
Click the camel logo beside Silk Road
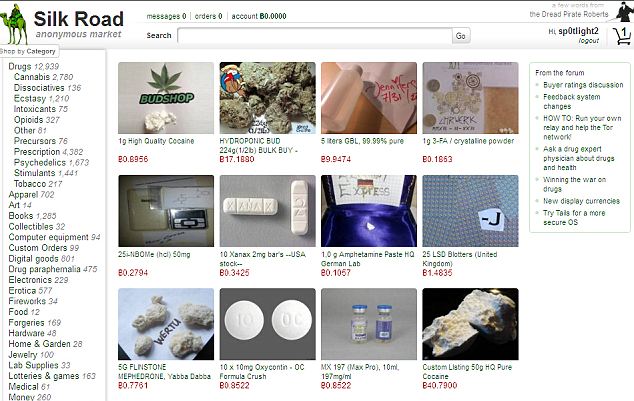tap(14, 24)
